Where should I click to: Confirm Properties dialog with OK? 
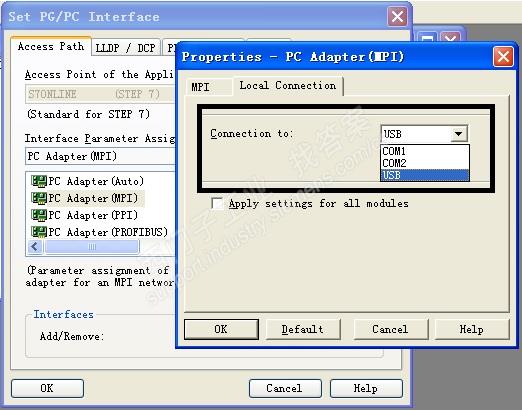pyautogui.click(x=221, y=329)
